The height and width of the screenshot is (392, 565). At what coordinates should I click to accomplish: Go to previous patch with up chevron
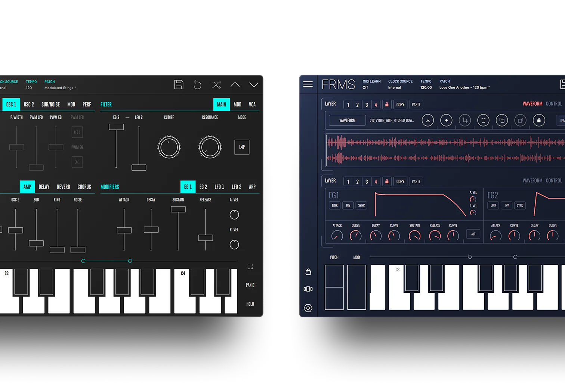[x=235, y=85]
